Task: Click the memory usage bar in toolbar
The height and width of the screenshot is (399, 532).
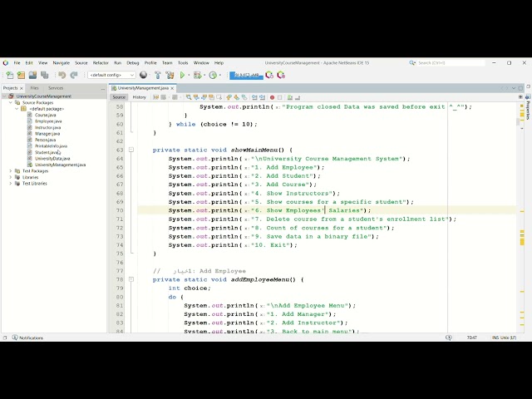Action: 246,76
